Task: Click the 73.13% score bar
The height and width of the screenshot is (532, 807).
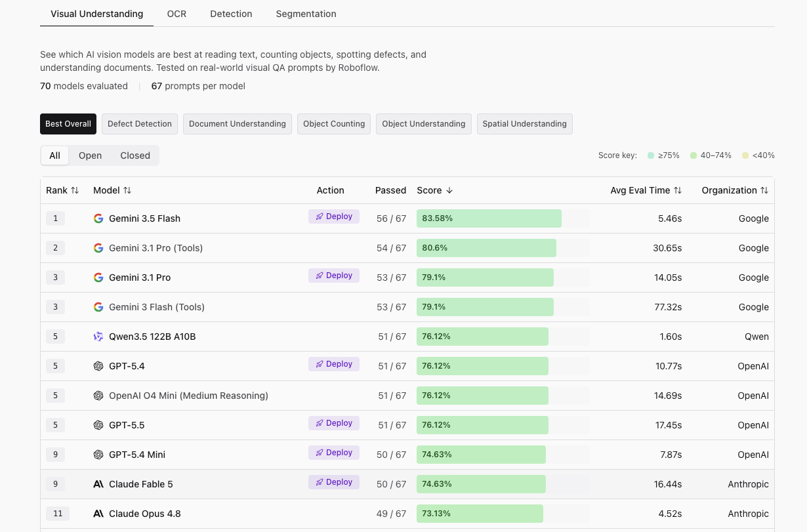Action: [x=480, y=514]
